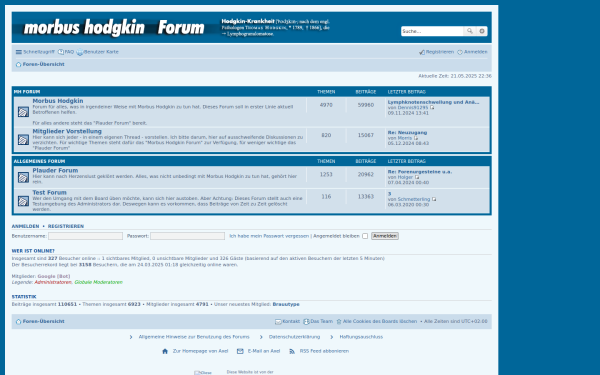
Task: Click ANMELDEN heading link above login form
Action: [x=25, y=227]
